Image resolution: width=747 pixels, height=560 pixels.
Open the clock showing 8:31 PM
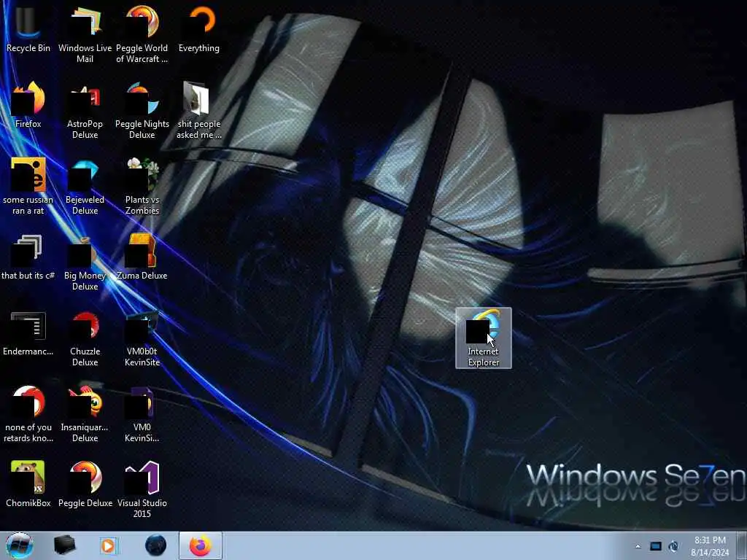coord(710,546)
